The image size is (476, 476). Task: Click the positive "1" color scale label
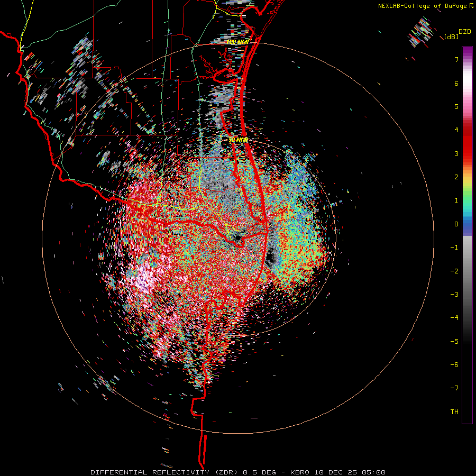click(456, 200)
